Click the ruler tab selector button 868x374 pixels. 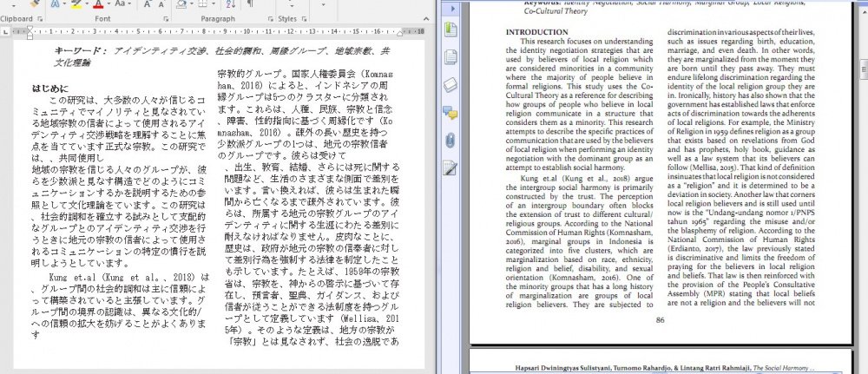tap(6, 31)
